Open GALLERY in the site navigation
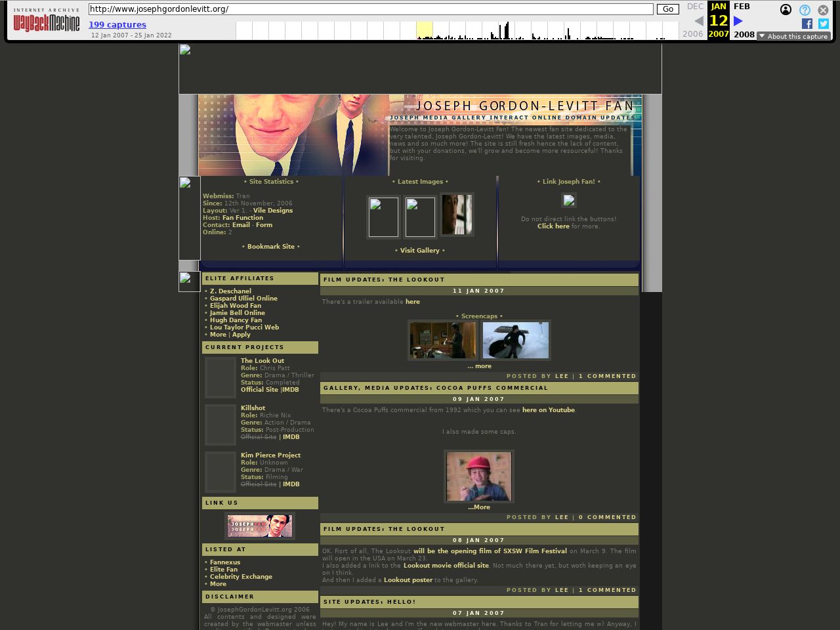 pyautogui.click(x=468, y=117)
